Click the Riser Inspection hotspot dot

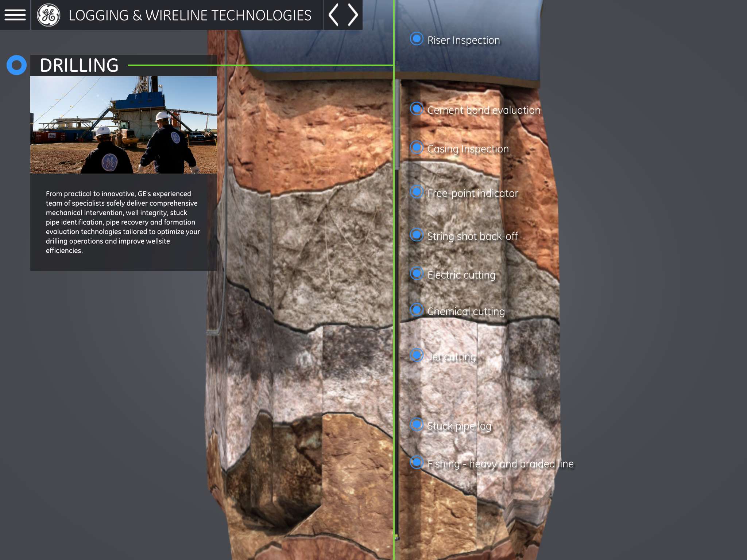[x=417, y=39]
